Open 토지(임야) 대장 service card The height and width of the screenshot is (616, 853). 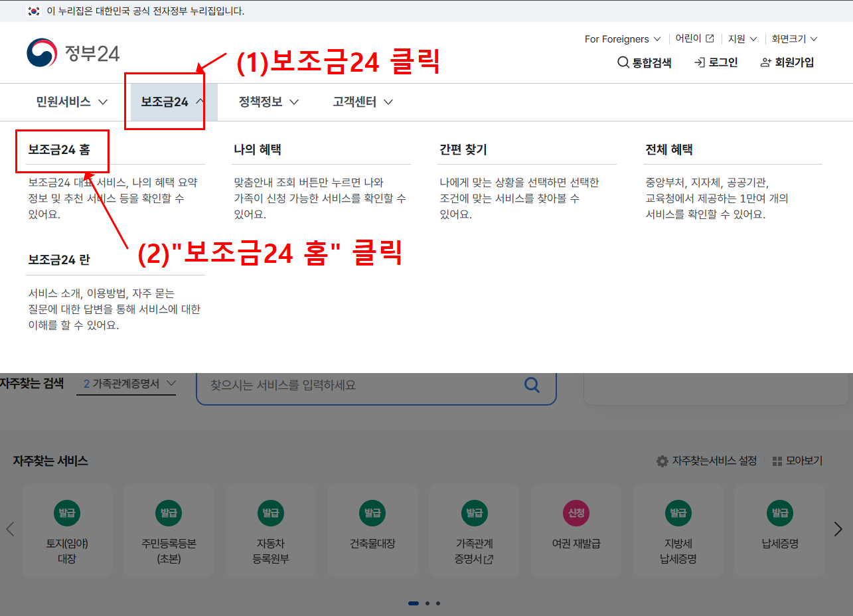coord(67,530)
